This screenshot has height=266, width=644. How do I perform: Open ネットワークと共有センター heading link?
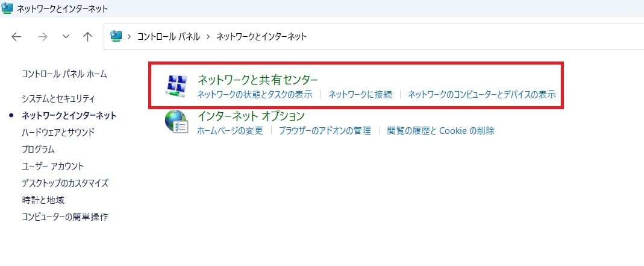point(258,80)
